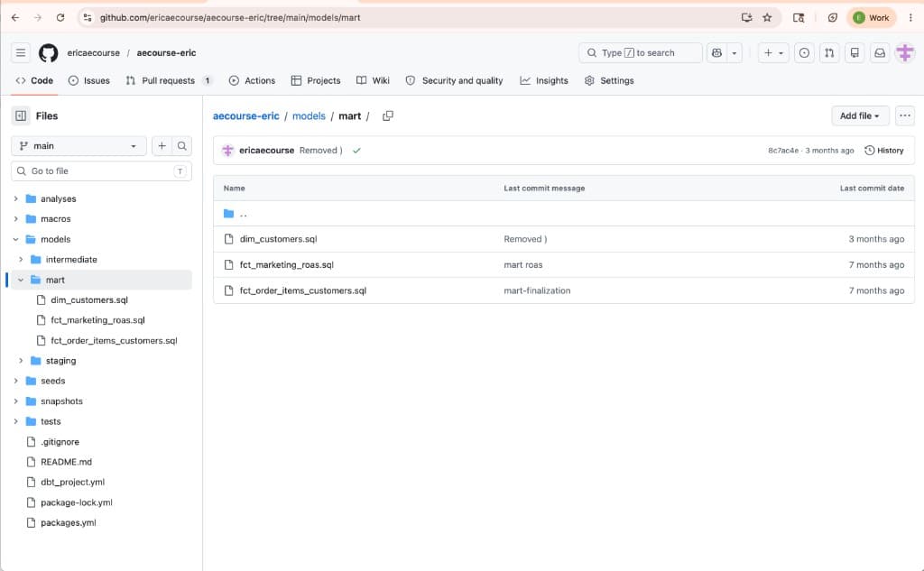Open fct_order_items_customers.sql in the file list
The width and height of the screenshot is (924, 571).
point(303,291)
